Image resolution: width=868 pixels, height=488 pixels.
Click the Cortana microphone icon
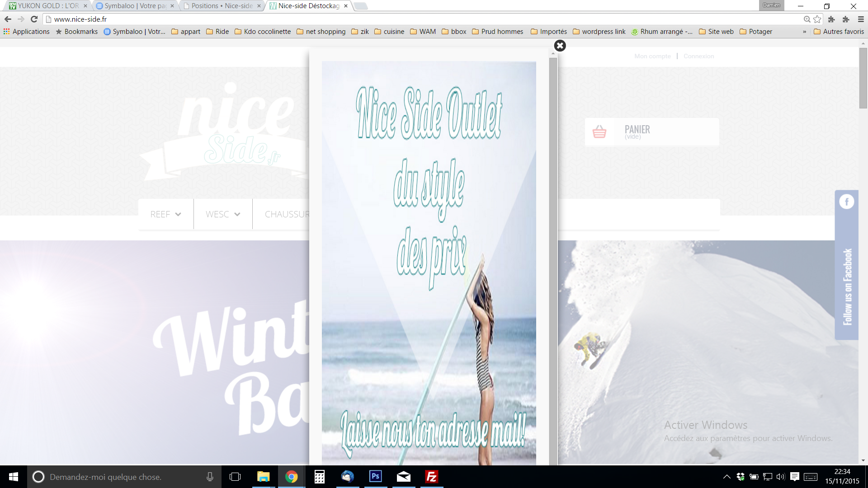210,477
